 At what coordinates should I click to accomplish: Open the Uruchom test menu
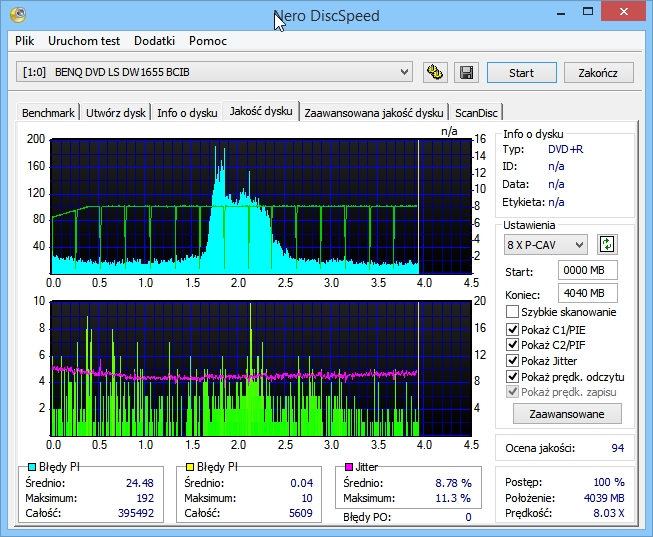[x=84, y=41]
